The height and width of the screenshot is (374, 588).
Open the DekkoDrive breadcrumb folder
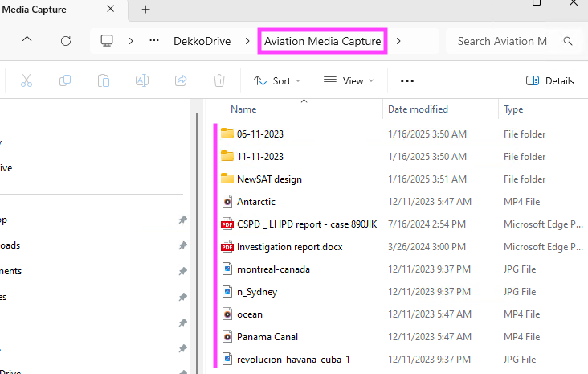[202, 41]
